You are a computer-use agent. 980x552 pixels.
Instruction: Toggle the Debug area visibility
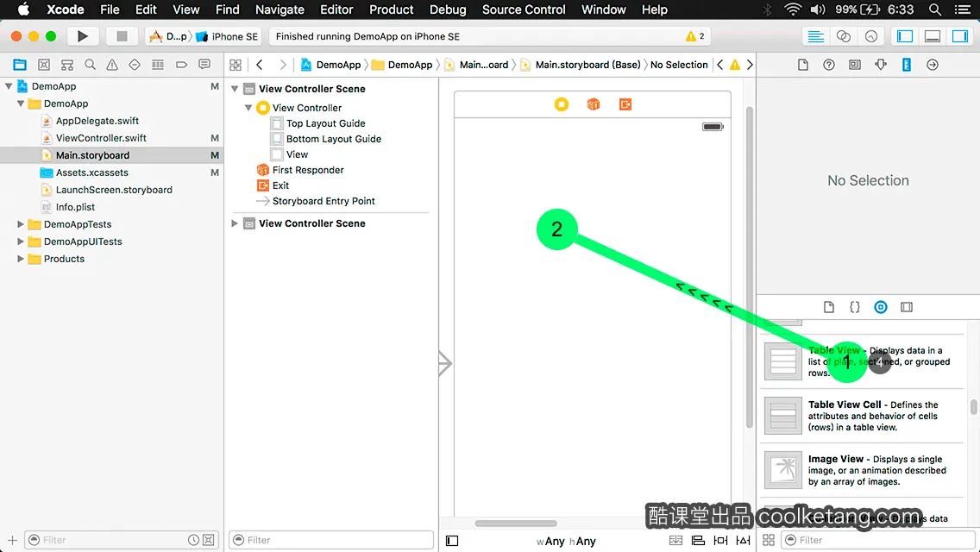click(x=933, y=36)
